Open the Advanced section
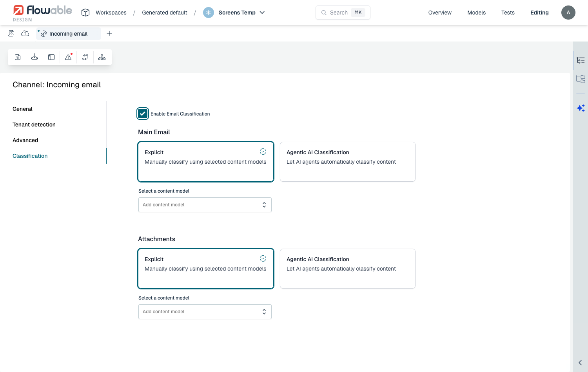Viewport: 588px width, 372px height. click(x=25, y=140)
